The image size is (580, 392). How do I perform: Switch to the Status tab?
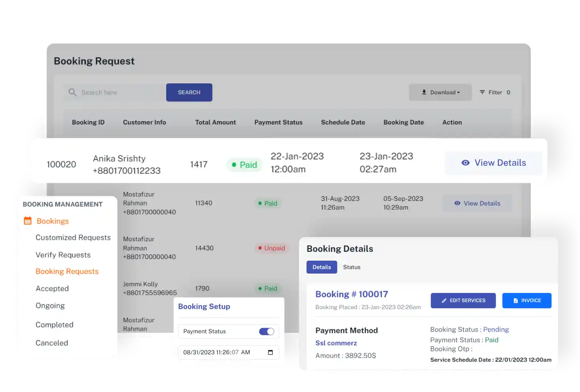tap(352, 267)
